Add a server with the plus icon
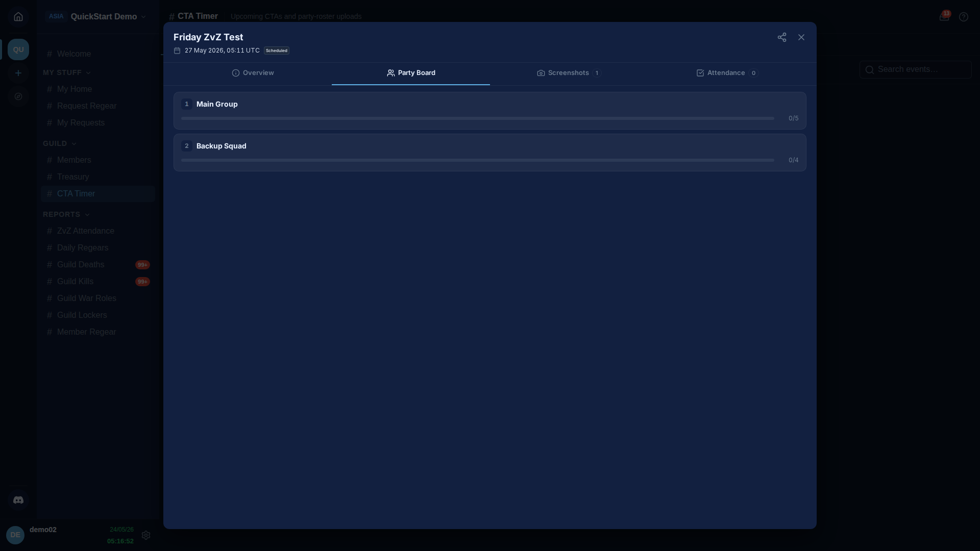 coord(18,73)
